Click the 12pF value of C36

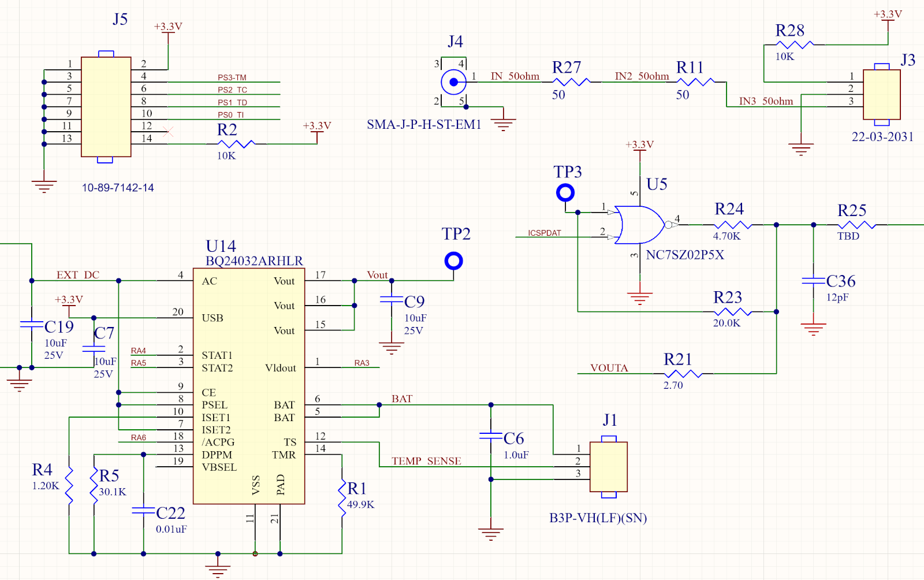(x=837, y=298)
